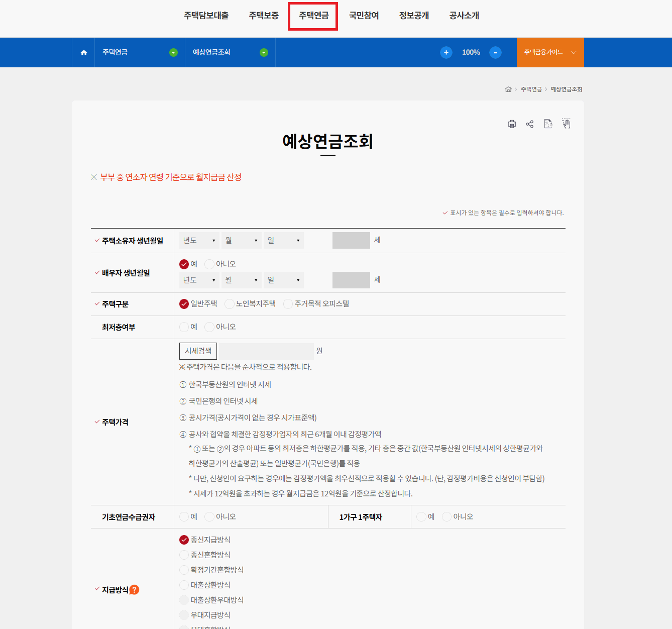Open the 주택보증 menu
Screen dimensions: 672x629
(x=264, y=16)
